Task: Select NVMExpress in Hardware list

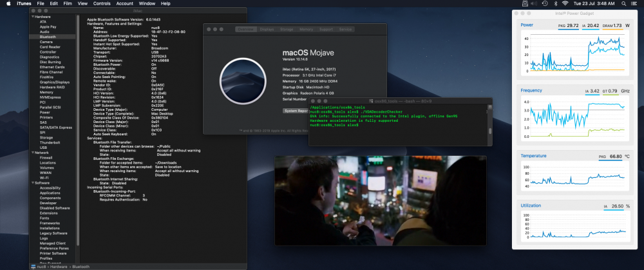Action: (x=50, y=97)
